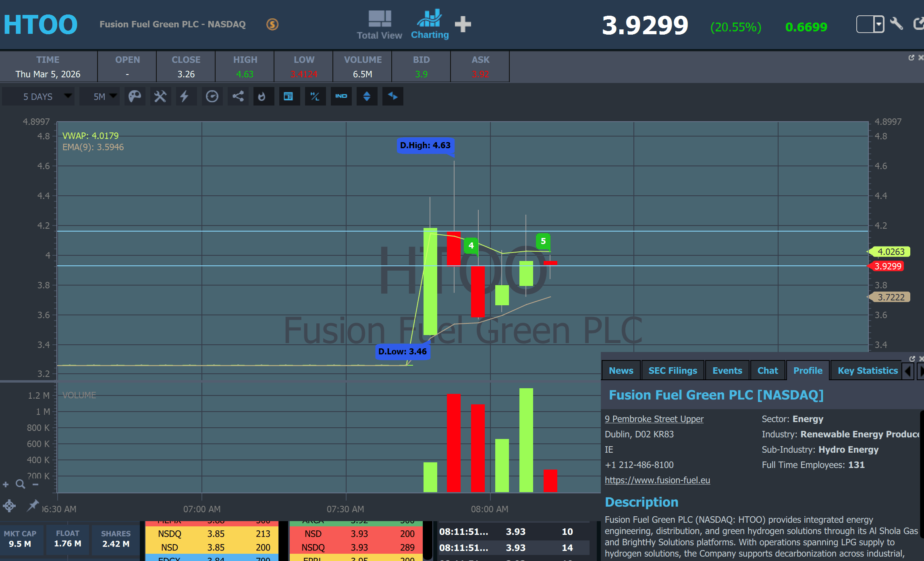This screenshot has height=561, width=924.
Task: Open the 5 DAYS range dropdown
Action: click(x=38, y=97)
